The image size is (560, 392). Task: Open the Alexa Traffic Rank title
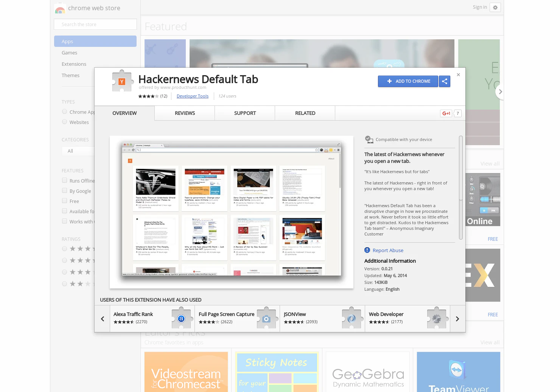[x=133, y=314]
